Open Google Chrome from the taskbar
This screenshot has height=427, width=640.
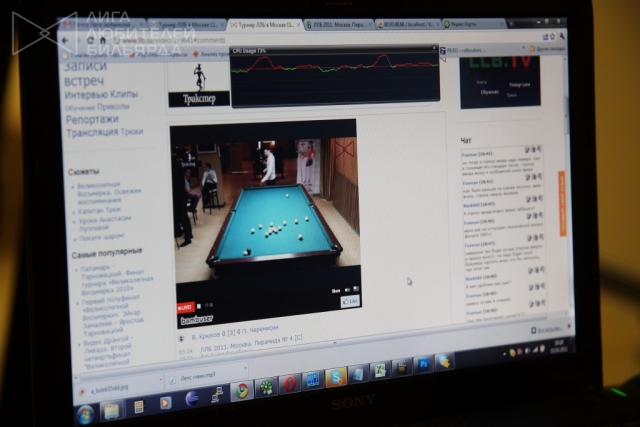(240, 391)
